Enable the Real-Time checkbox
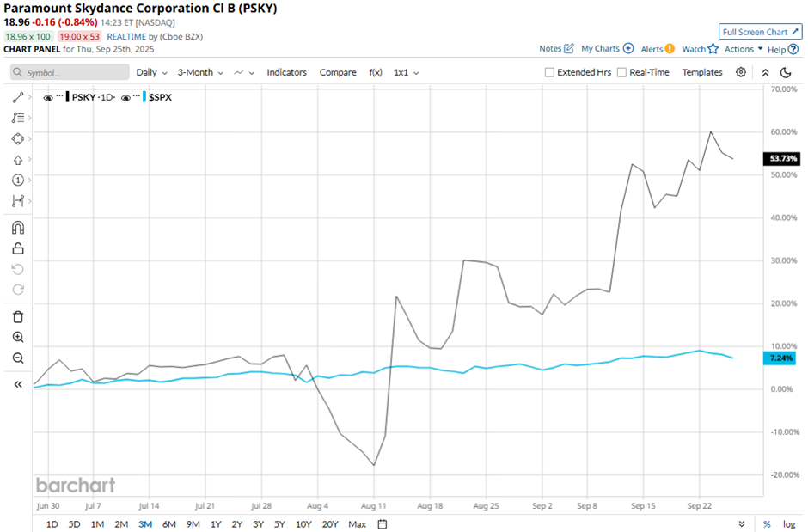This screenshot has height=532, width=808. (622, 72)
